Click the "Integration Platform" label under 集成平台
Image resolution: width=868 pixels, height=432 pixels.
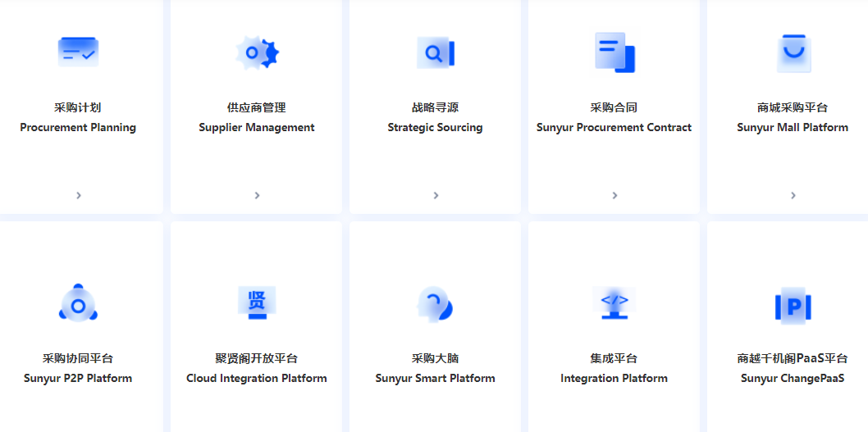(x=614, y=379)
